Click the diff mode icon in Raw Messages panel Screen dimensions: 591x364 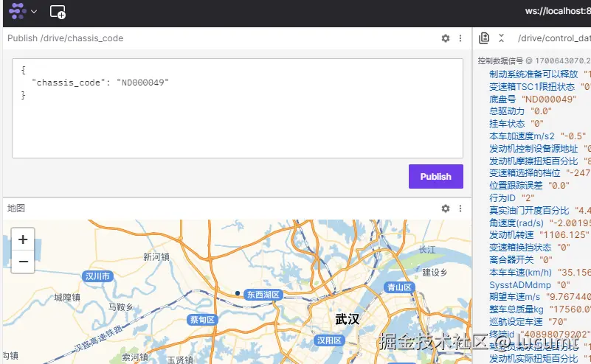click(484, 38)
